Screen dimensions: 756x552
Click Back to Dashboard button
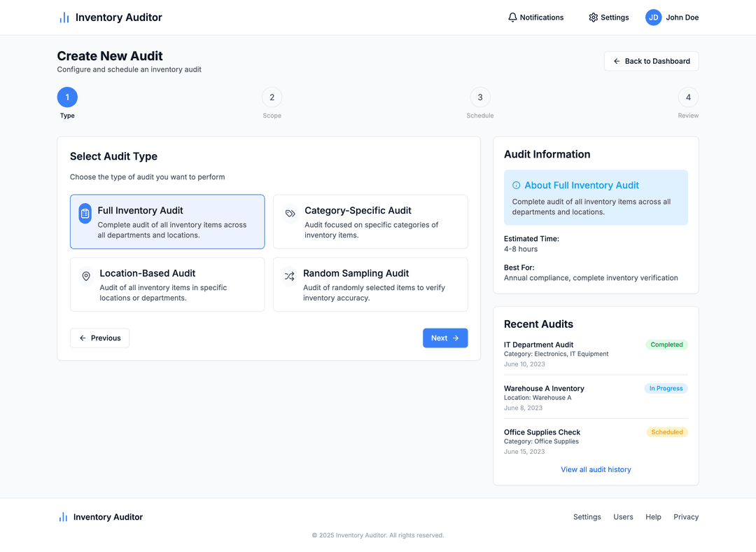point(651,62)
